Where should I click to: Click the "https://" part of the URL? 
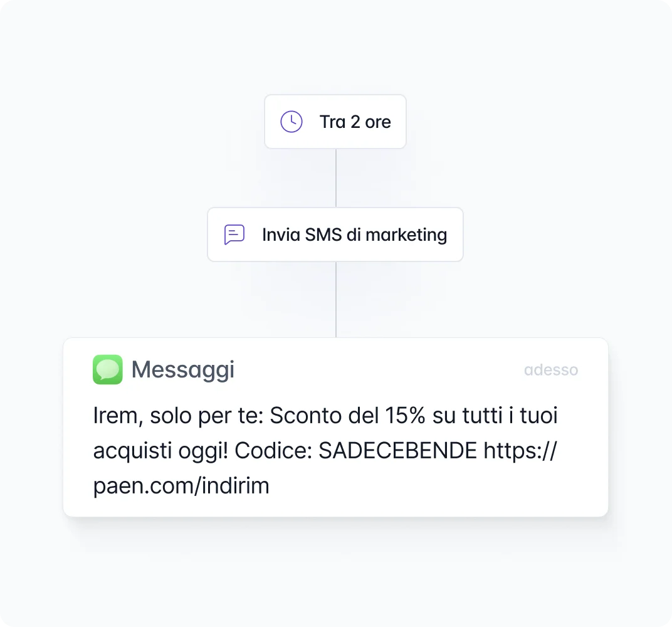pyautogui.click(x=520, y=451)
